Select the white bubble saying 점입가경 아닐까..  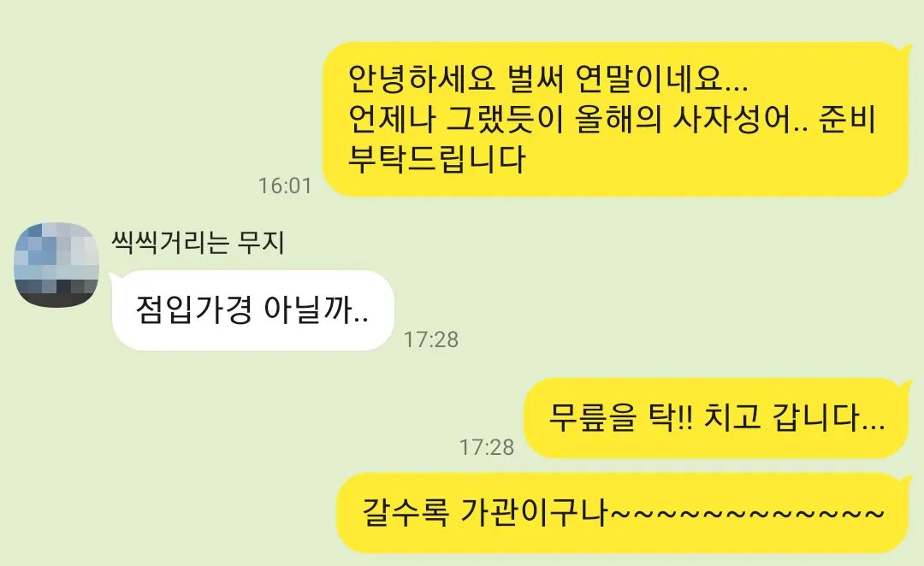tap(252, 310)
